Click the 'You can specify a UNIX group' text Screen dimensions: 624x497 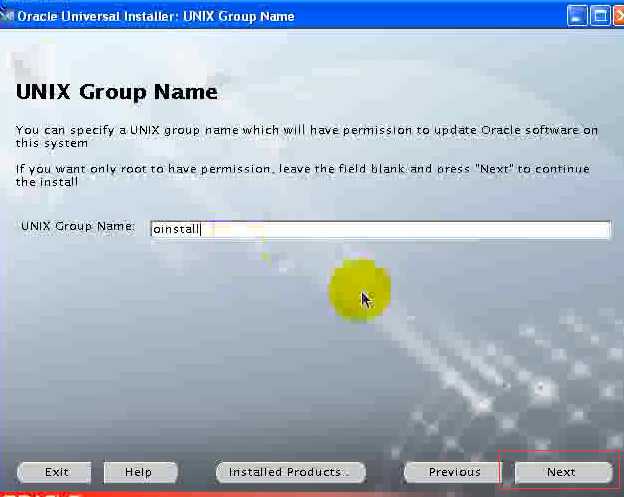pos(306,136)
